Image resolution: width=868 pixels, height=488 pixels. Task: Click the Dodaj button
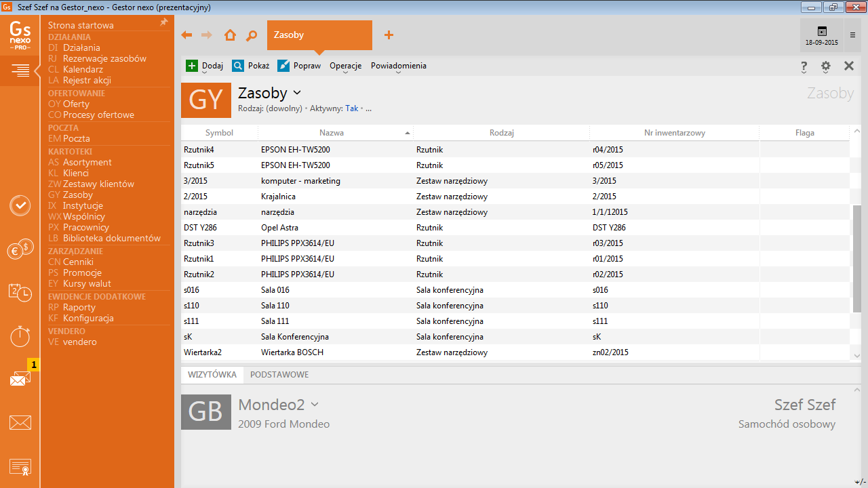(205, 66)
